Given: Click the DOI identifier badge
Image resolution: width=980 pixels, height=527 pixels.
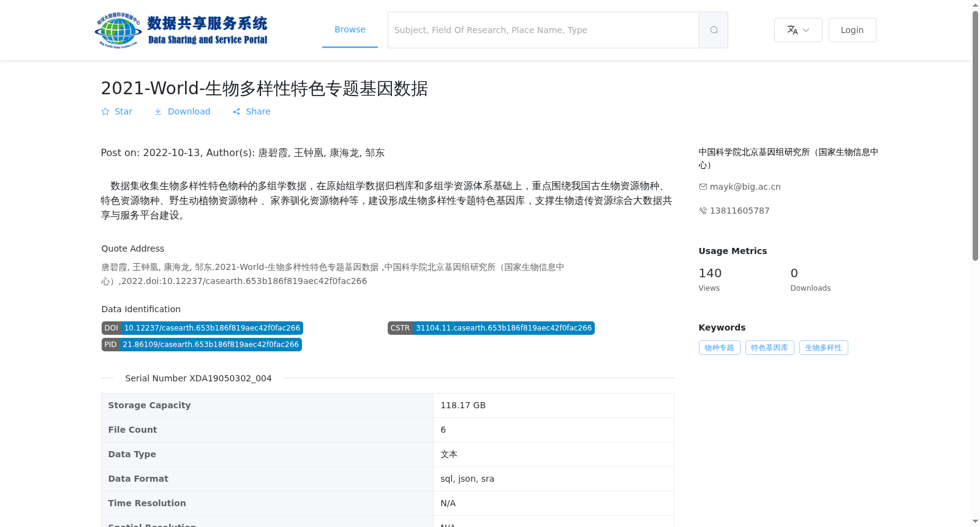Looking at the screenshot, I should tap(202, 328).
